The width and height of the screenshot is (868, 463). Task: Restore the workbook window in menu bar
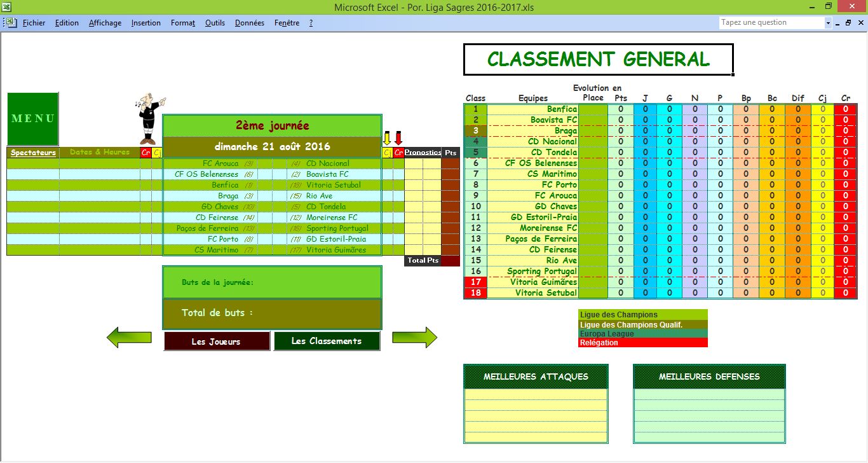coord(848,22)
